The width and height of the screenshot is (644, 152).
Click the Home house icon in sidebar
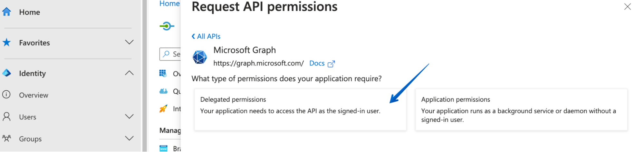(6, 12)
